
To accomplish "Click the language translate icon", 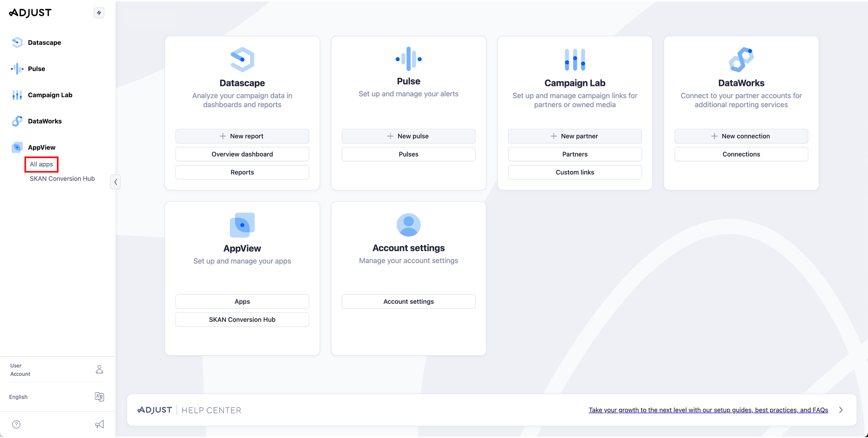I will click(99, 397).
